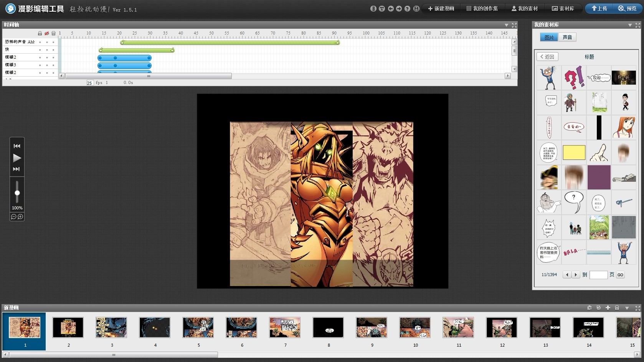Zoom out with the minus magnifier
Image resolution: width=644 pixels, height=362 pixels.
tap(14, 217)
